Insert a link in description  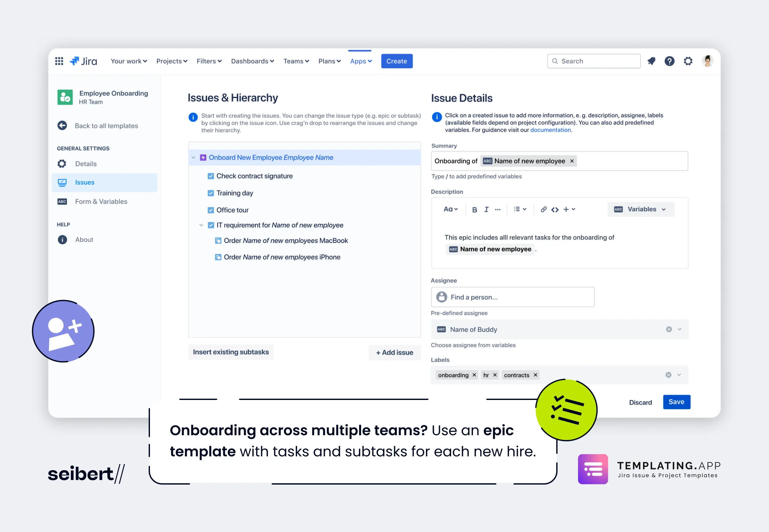tap(543, 209)
